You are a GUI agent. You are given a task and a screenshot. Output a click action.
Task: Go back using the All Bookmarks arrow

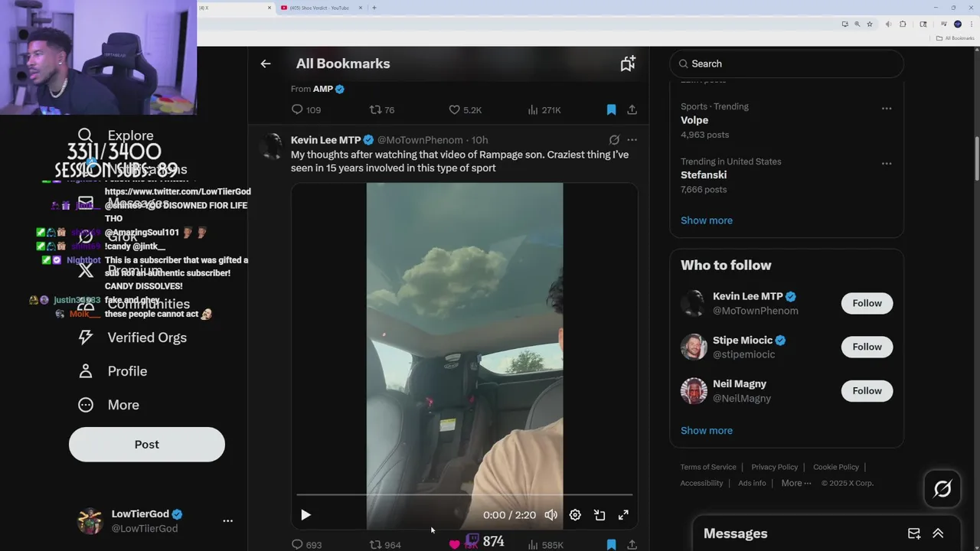(x=266, y=64)
